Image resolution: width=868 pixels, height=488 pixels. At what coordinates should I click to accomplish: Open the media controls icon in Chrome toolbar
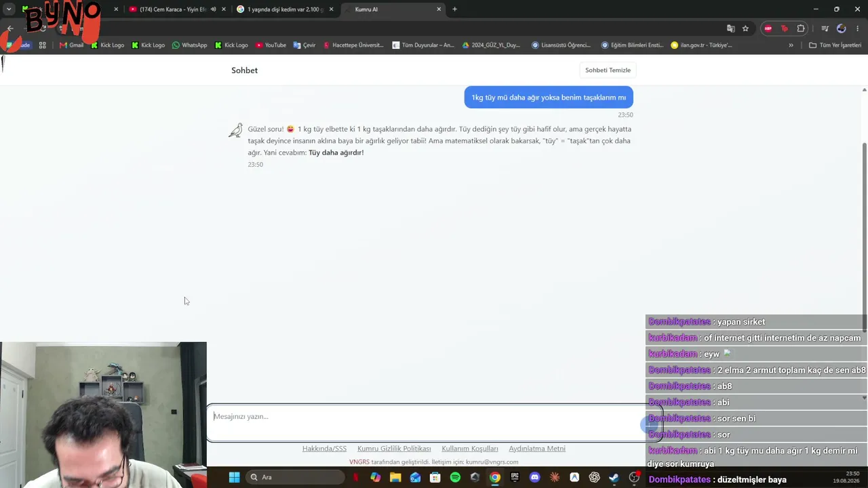825,28
